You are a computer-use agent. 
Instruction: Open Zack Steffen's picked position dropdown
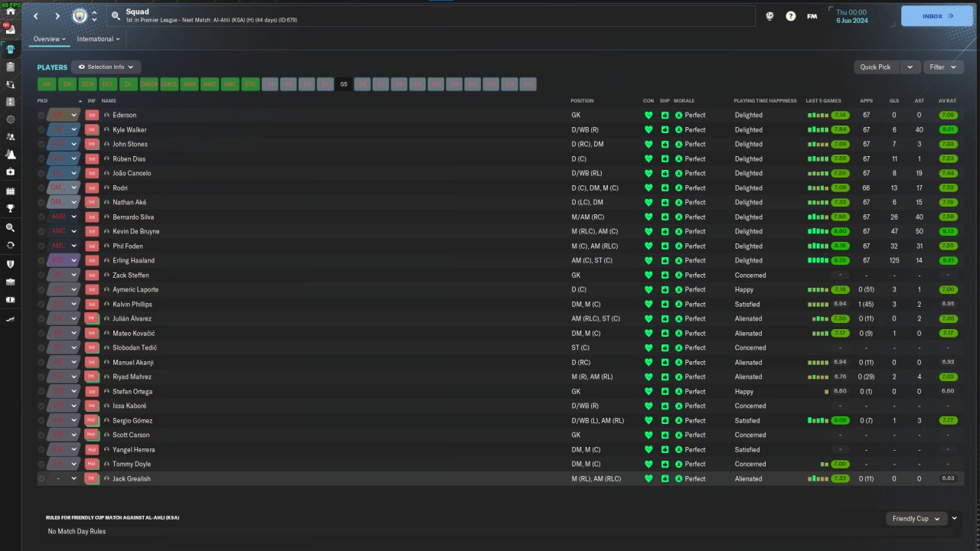point(64,275)
